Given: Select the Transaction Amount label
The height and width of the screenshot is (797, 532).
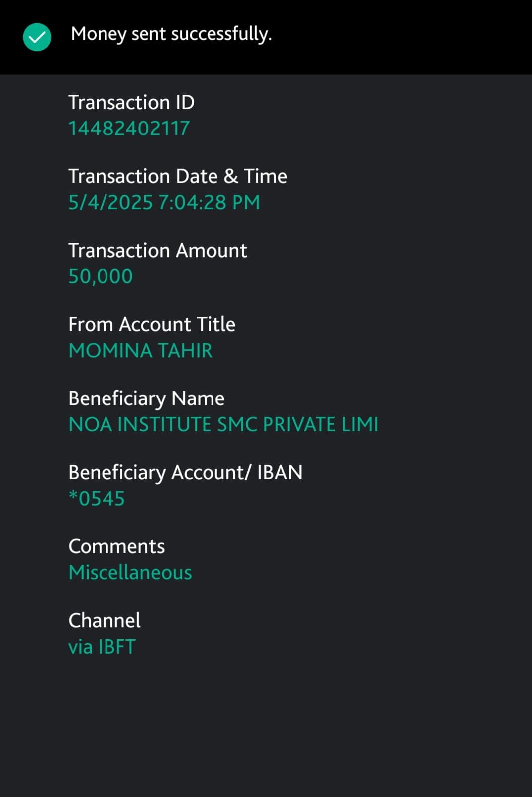Looking at the screenshot, I should pyautogui.click(x=157, y=250).
